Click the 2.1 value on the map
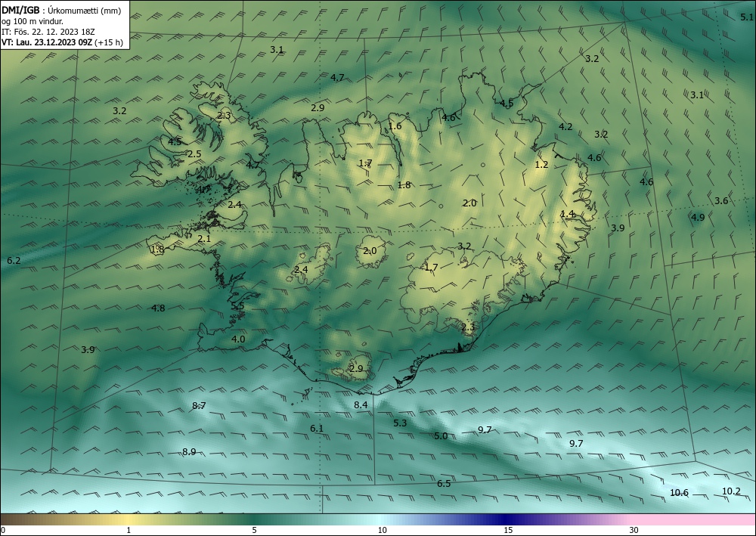 (x=204, y=239)
